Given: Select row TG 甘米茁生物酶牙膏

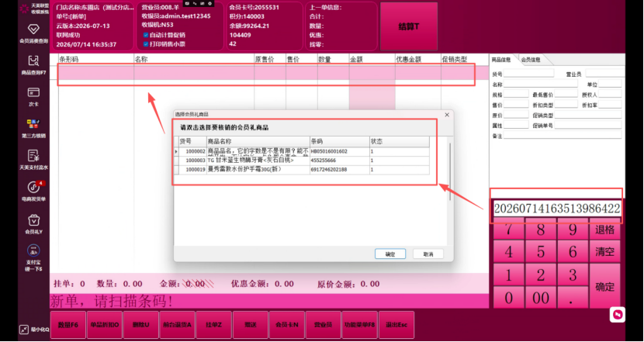Looking at the screenshot, I should pos(302,161).
